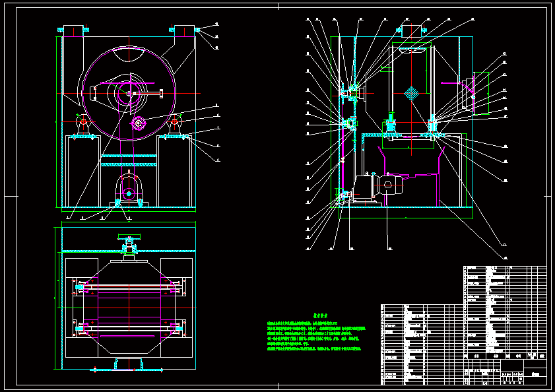Image resolution: width=555 pixels, height=392 pixels.
Task: Click the top-right inlet flange in front view
Action: click(185, 29)
